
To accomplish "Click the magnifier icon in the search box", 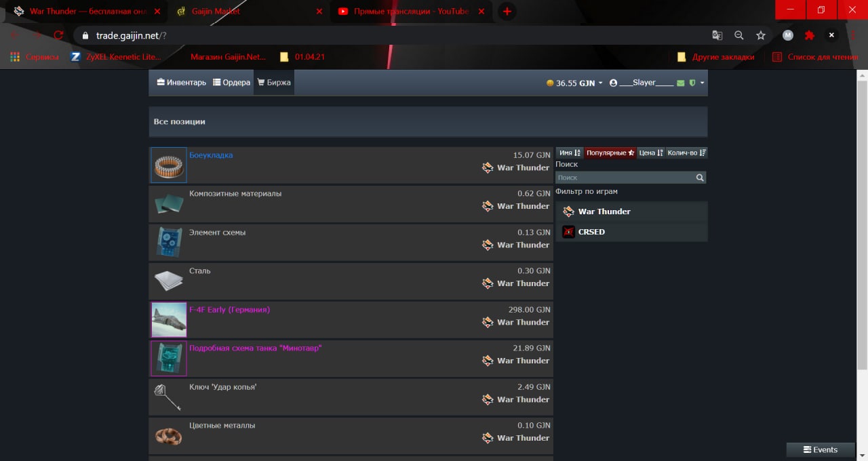I will (700, 178).
